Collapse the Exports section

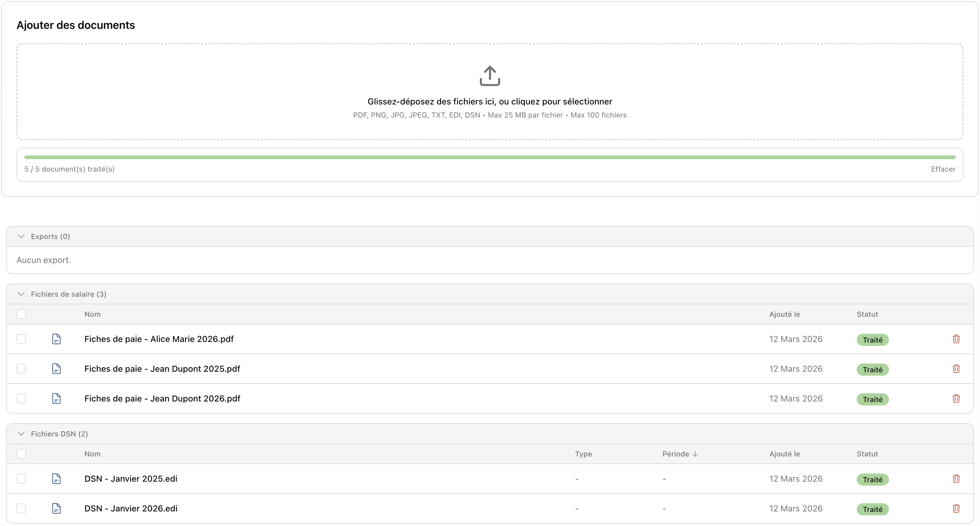(21, 236)
